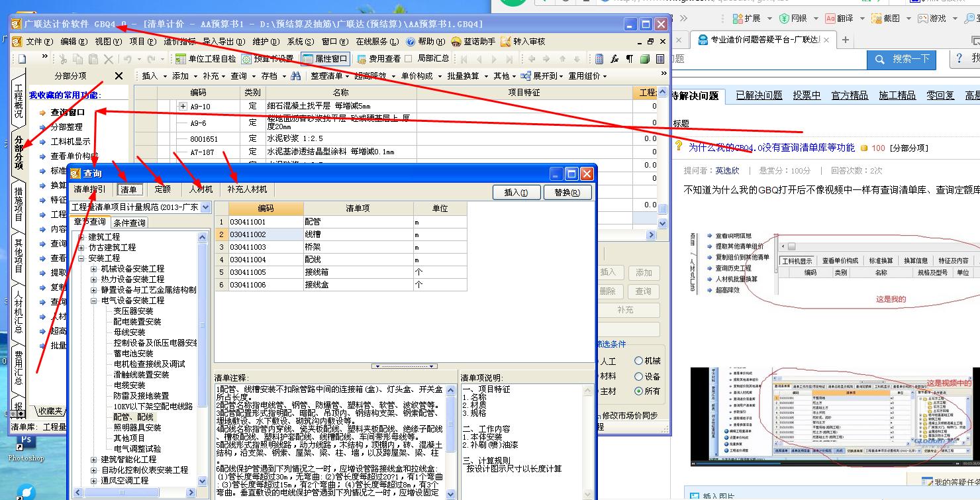Collapse the 电气设备安装工程 tree node

pyautogui.click(x=94, y=301)
